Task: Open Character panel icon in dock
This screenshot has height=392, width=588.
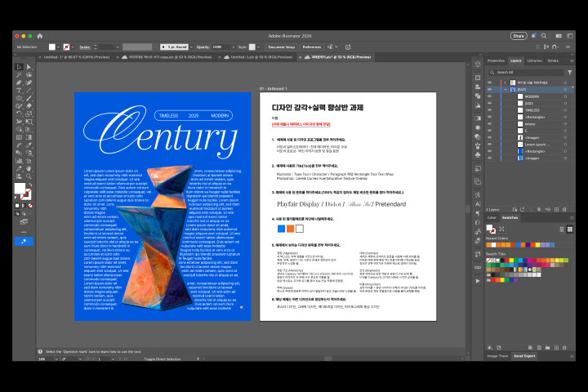Action: click(x=478, y=204)
